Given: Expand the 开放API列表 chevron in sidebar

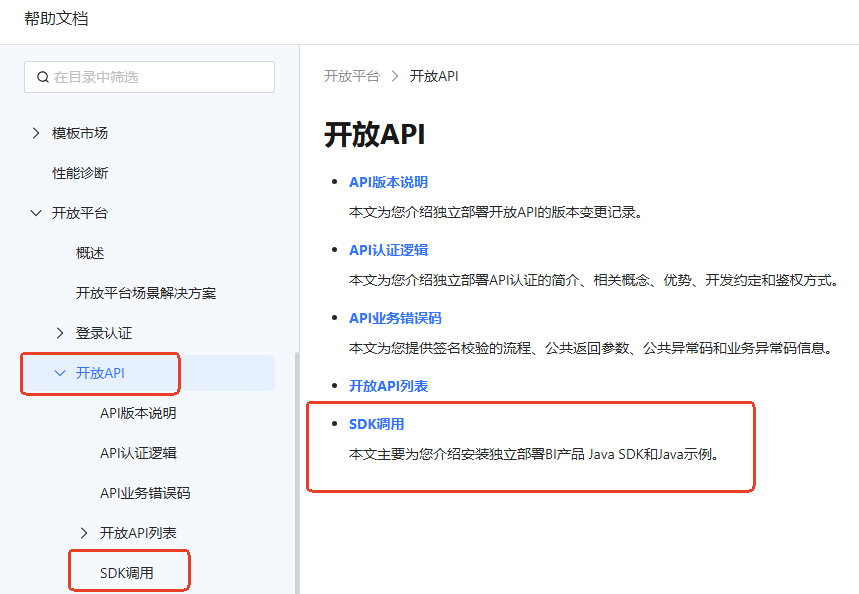Looking at the screenshot, I should [84, 533].
